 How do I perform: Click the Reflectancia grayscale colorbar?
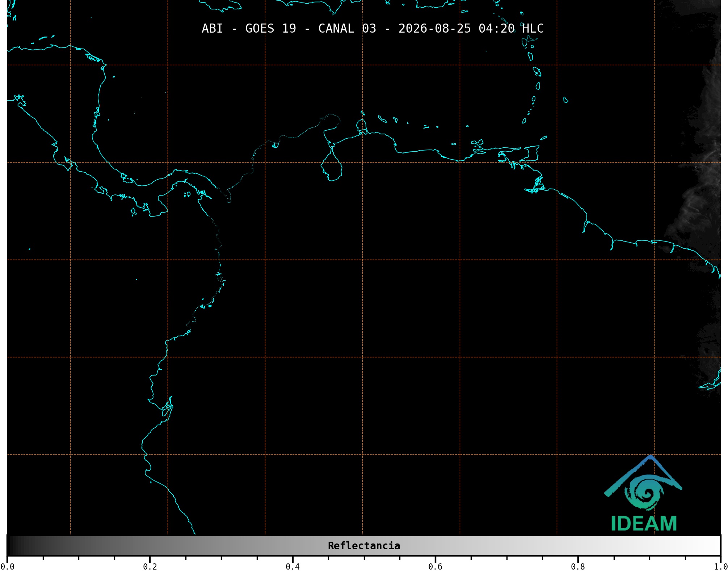click(x=364, y=546)
